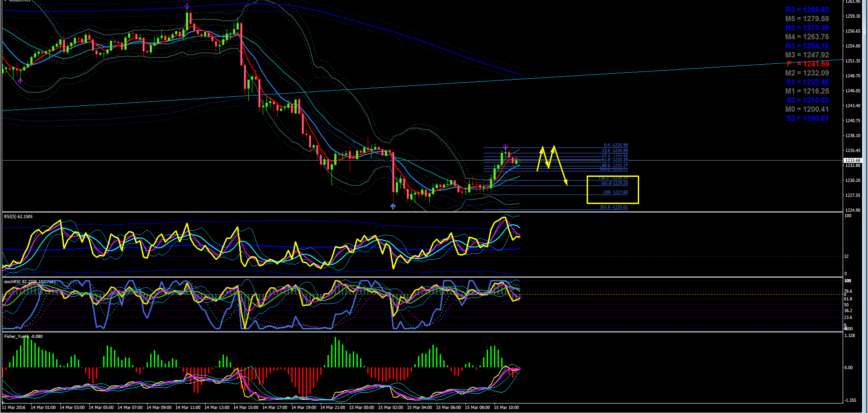Click 14 Mar 17:00 on the time axis
This screenshot has height=413, width=868.
tap(275, 408)
